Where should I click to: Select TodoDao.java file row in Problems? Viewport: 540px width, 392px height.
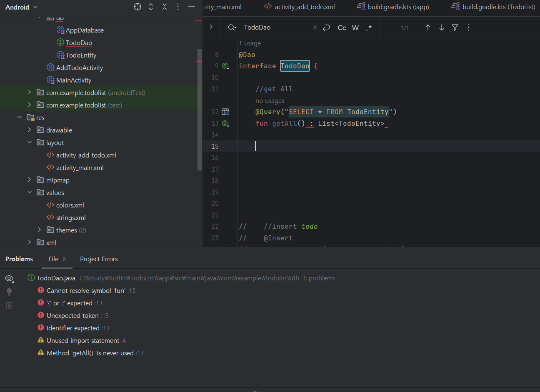(181, 278)
